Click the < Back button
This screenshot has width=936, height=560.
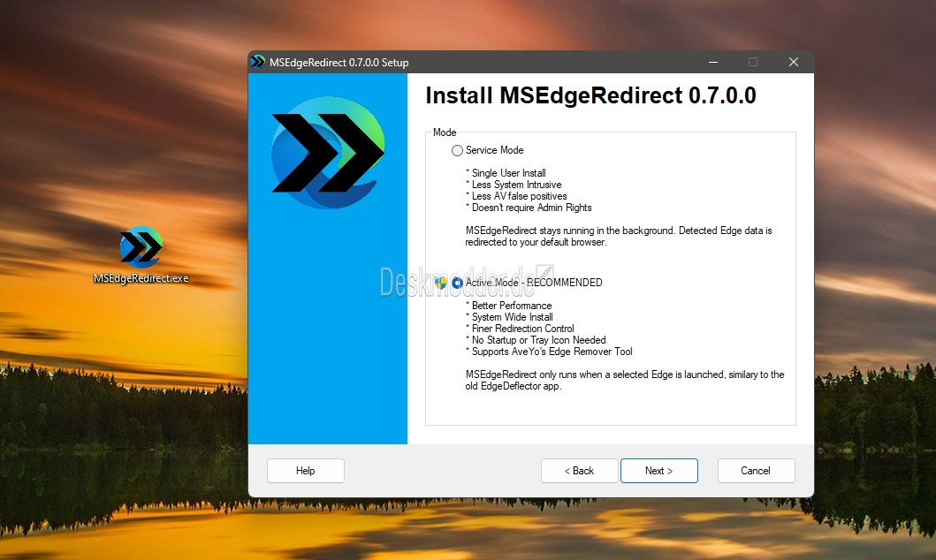[579, 471]
